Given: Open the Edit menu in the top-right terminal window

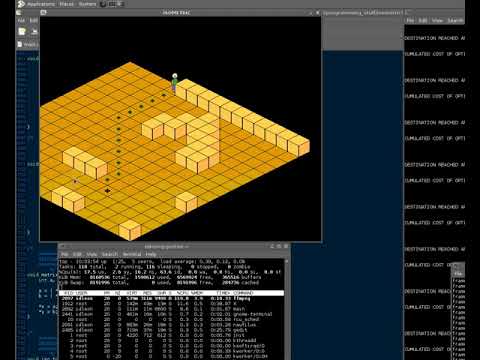Looking at the screenshot, I should 423,21.
